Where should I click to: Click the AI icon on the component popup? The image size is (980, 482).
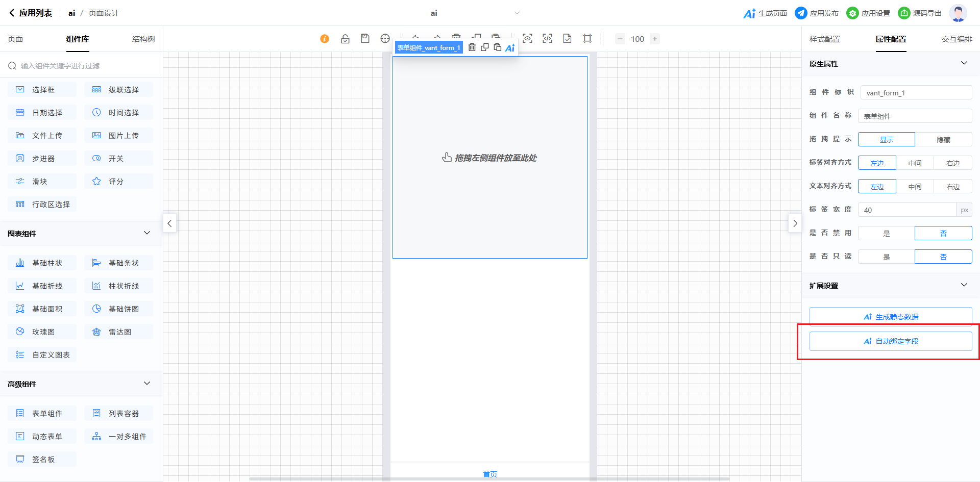(510, 48)
